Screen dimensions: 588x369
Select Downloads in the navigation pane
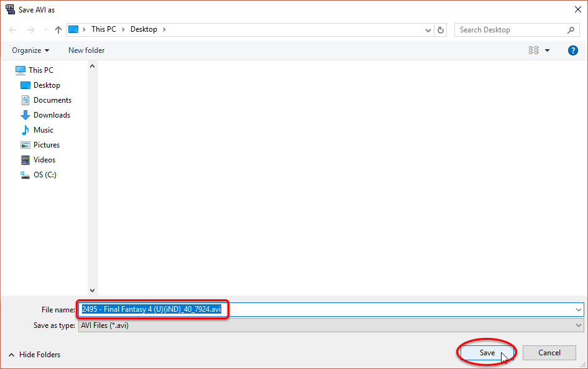(52, 115)
